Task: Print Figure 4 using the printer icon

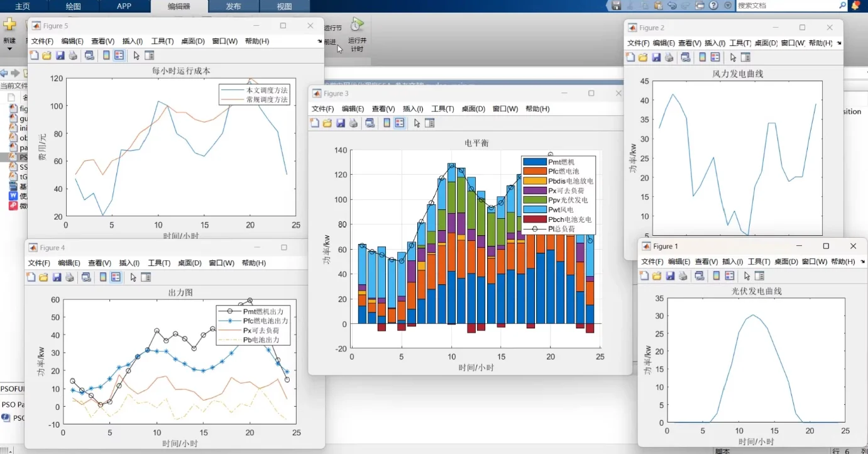Action: click(70, 277)
